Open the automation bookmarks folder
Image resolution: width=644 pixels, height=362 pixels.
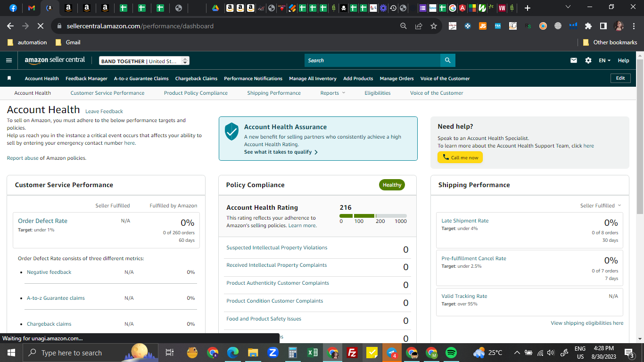[27, 42]
